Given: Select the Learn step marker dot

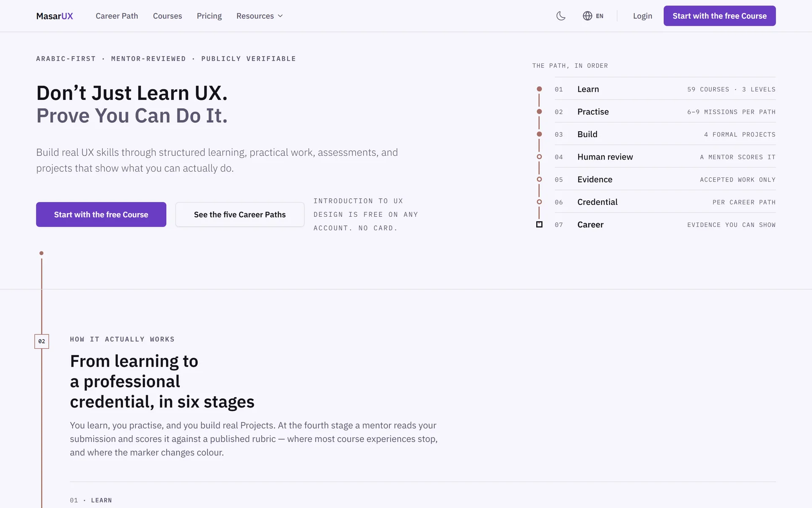Looking at the screenshot, I should pos(539,89).
